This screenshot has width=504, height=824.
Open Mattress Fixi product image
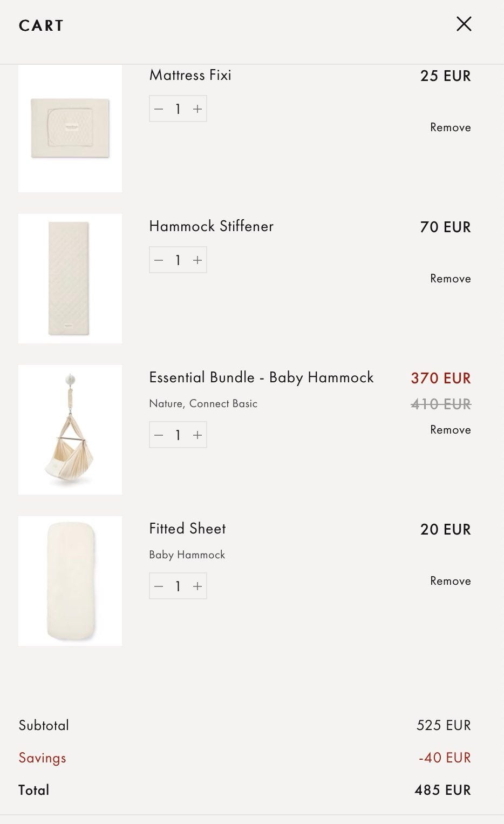click(70, 129)
